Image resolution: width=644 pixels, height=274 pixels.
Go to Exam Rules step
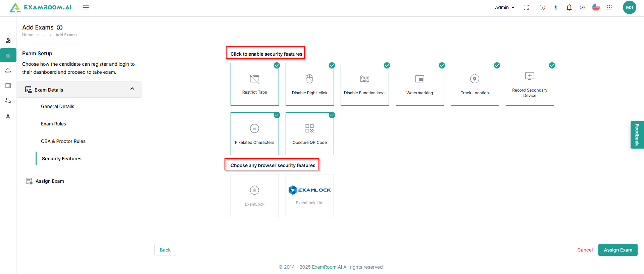click(54, 124)
